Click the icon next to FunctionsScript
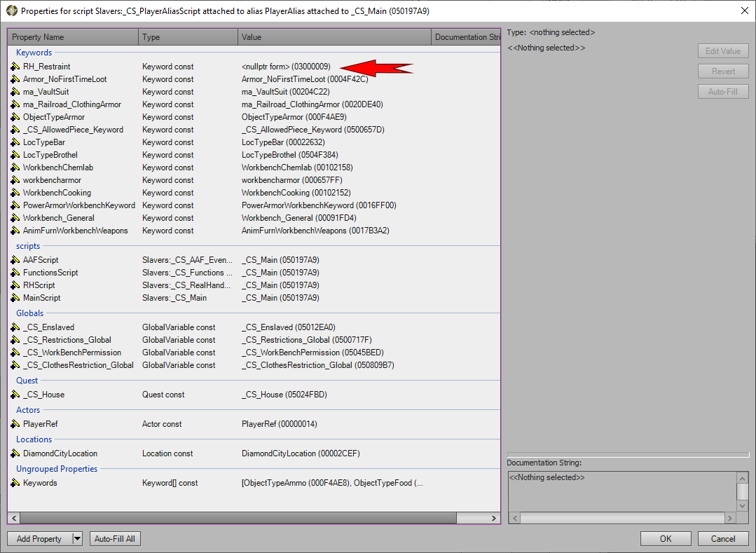 tap(15, 273)
